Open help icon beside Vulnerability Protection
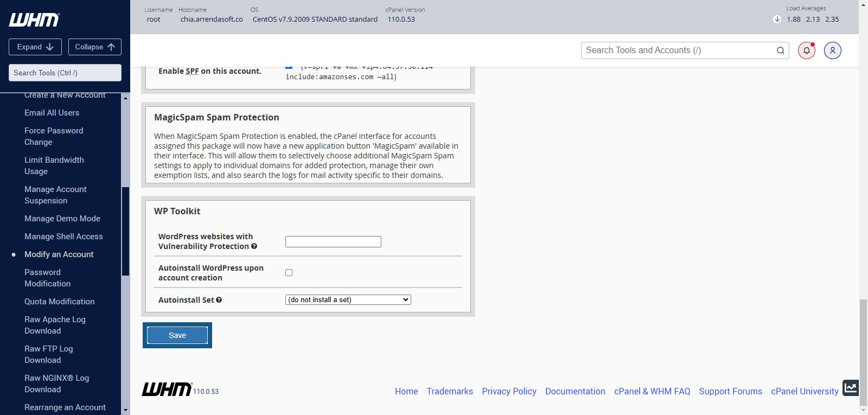 pyautogui.click(x=254, y=246)
